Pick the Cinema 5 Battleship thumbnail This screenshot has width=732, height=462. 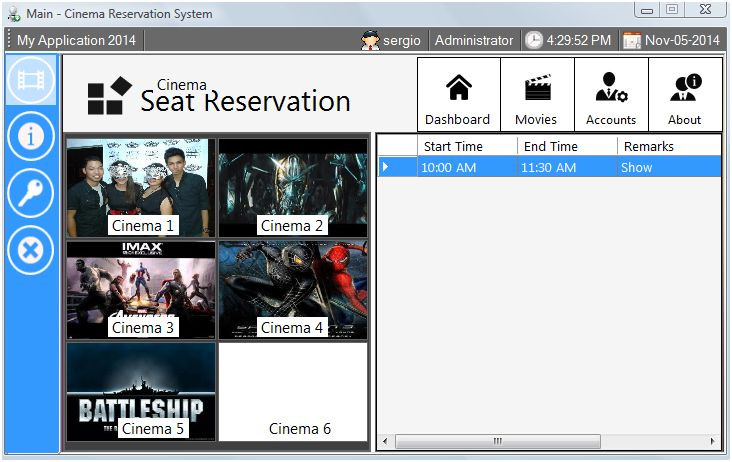141,392
